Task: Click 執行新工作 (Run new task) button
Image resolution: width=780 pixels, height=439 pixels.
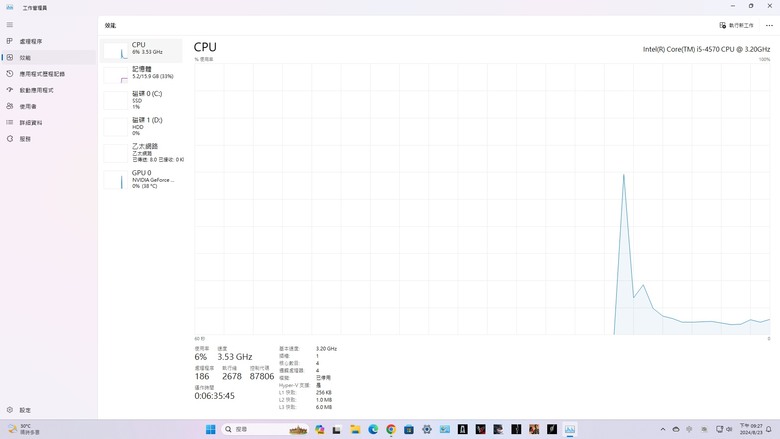Action: (x=736, y=25)
